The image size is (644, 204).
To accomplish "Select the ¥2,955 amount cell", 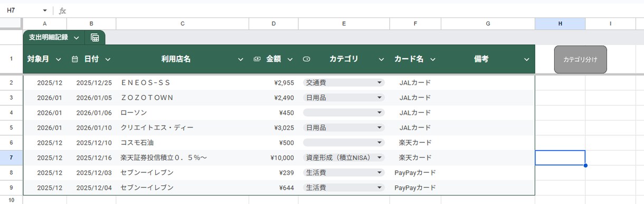I will pyautogui.click(x=273, y=83).
